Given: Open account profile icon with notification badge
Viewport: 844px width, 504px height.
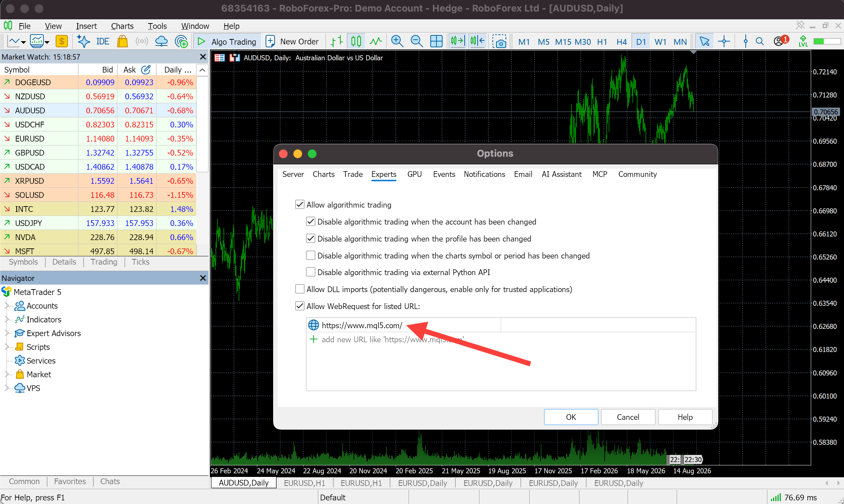Looking at the screenshot, I should coord(781,41).
